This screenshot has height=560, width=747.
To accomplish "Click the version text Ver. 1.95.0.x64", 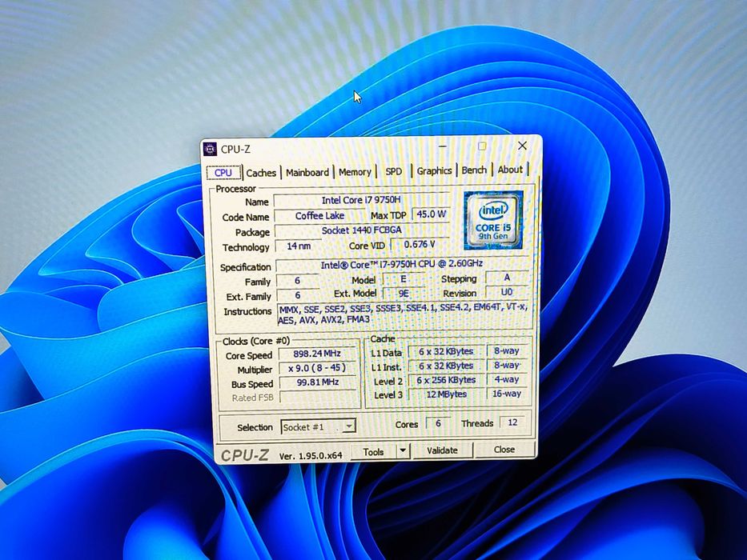I will coord(311,456).
